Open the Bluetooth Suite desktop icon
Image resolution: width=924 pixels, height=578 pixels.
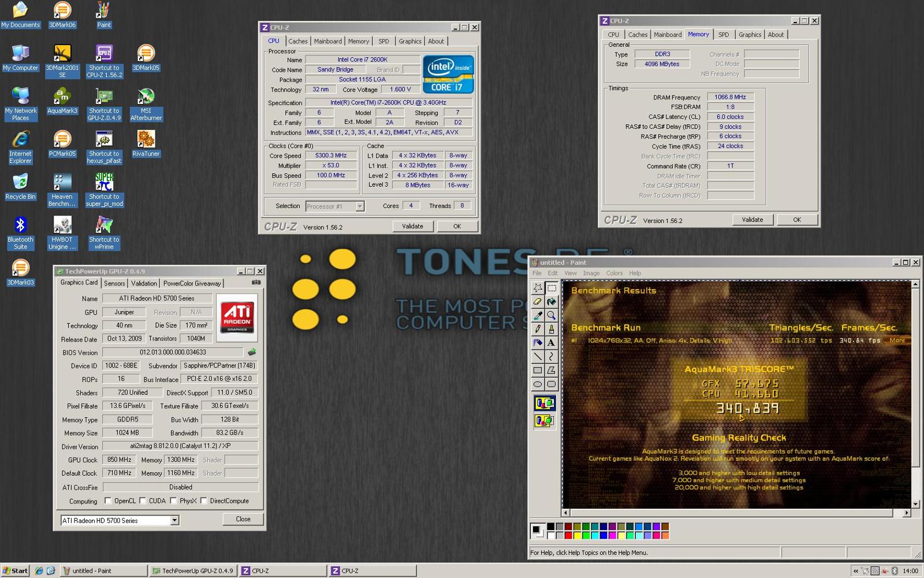(x=20, y=233)
